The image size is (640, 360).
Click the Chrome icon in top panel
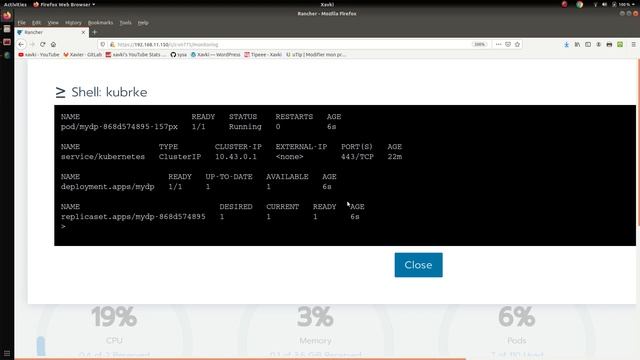[x=580, y=4]
